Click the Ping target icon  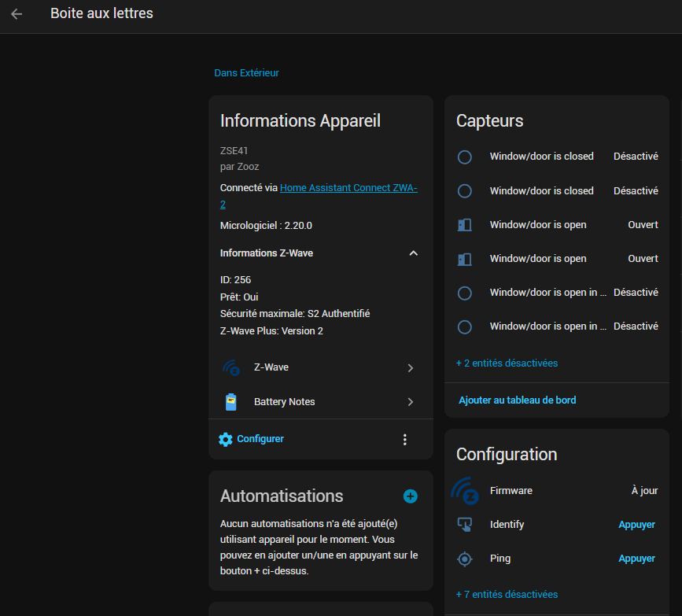click(x=465, y=559)
